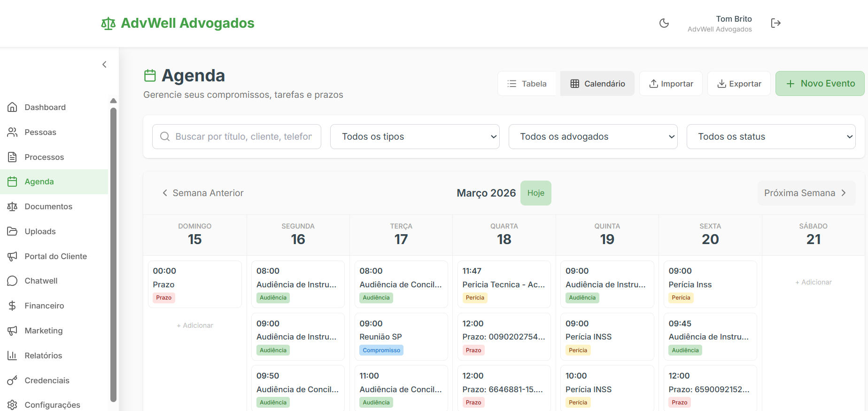Image resolution: width=868 pixels, height=411 pixels.
Task: Click the Uploads folder icon
Action: pyautogui.click(x=12, y=231)
